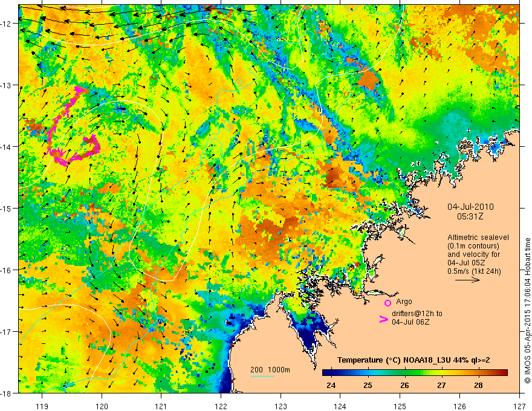Click longitude axis label 127
Viewport: 532px width, 411px height.
tap(519, 406)
